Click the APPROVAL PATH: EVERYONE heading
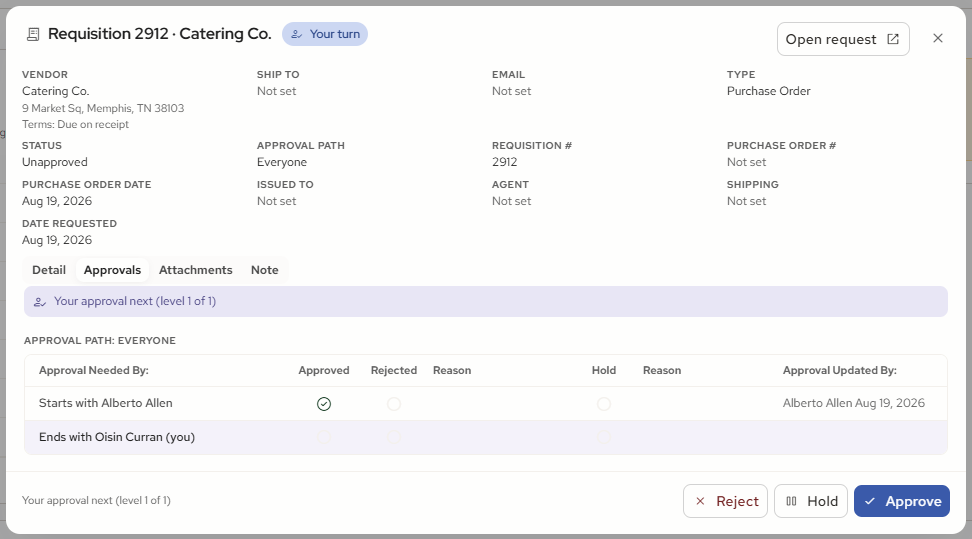The image size is (972, 539). 100,341
